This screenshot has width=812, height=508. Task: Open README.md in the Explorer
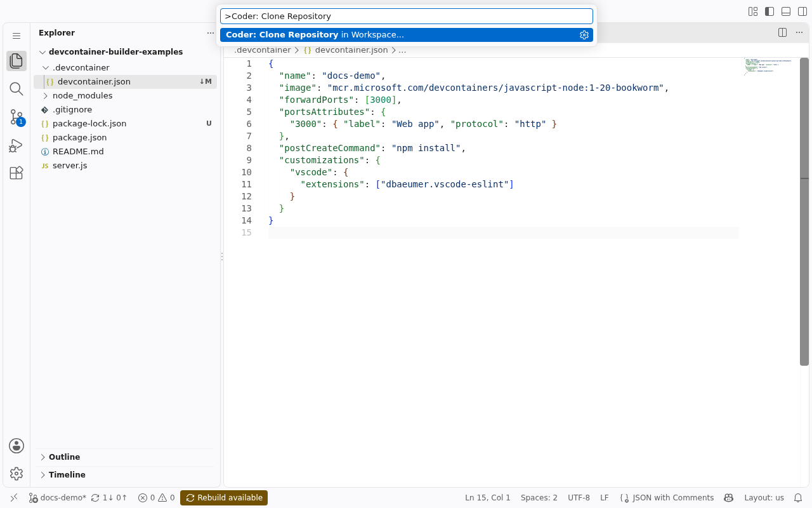pos(126,151)
